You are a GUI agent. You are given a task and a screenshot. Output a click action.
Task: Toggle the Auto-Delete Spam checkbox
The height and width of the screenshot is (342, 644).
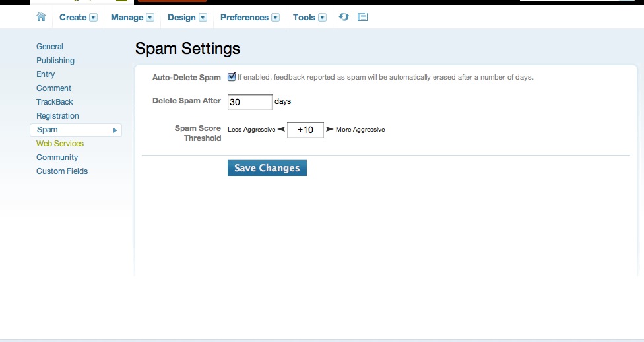[232, 76]
